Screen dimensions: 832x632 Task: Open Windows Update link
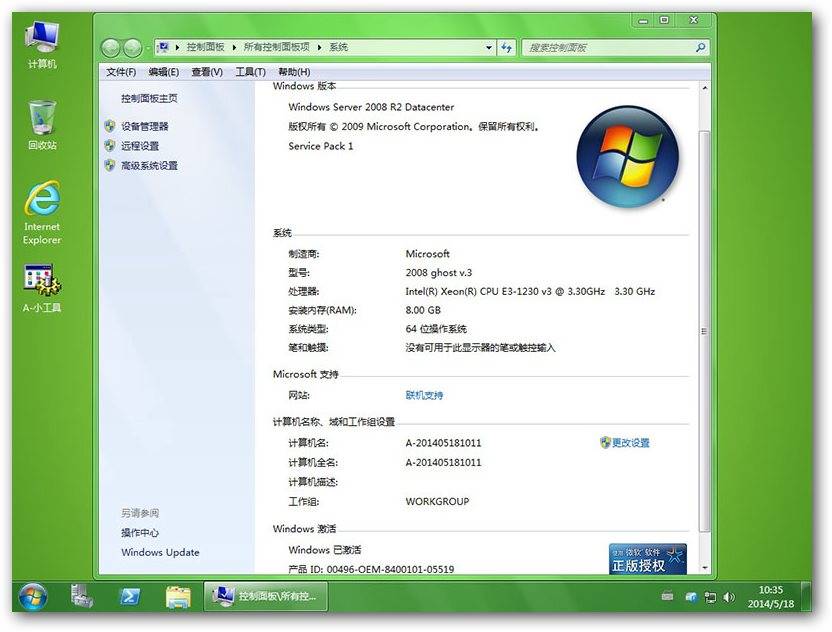(x=160, y=552)
